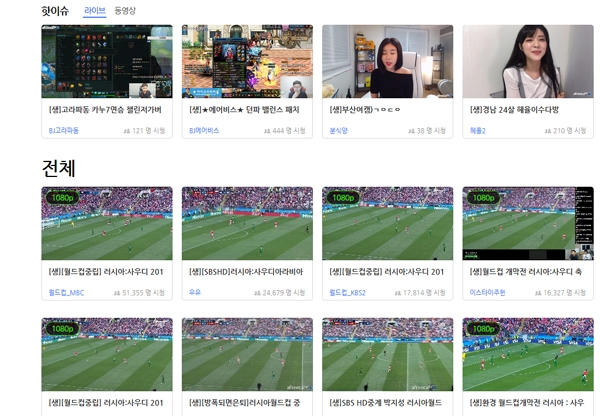Click title [생]★에어비스★ 던파 밸런스 패치
600x416 pixels.
(x=245, y=110)
